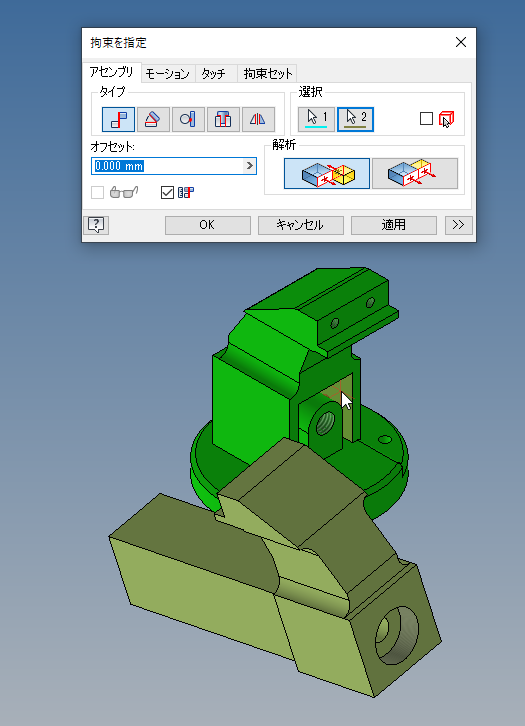The height and width of the screenshot is (726, 525).
Task: Confirm with the OK button
Action: [x=207, y=225]
